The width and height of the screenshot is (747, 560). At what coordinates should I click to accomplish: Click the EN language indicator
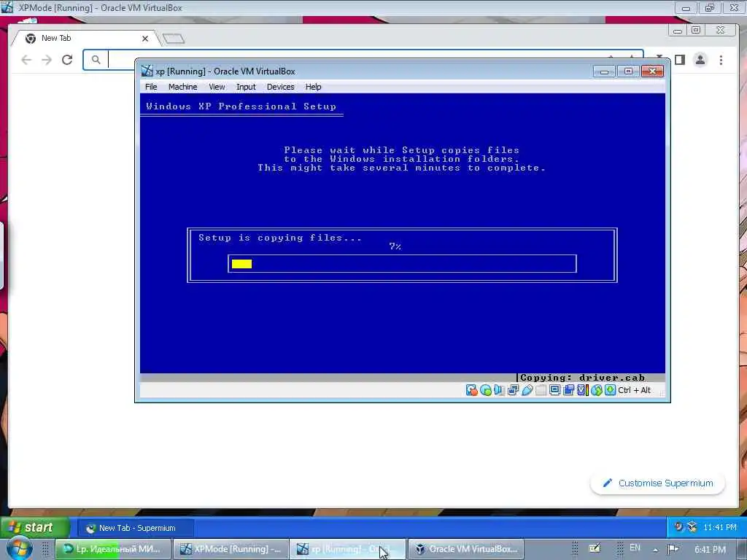coord(635,548)
